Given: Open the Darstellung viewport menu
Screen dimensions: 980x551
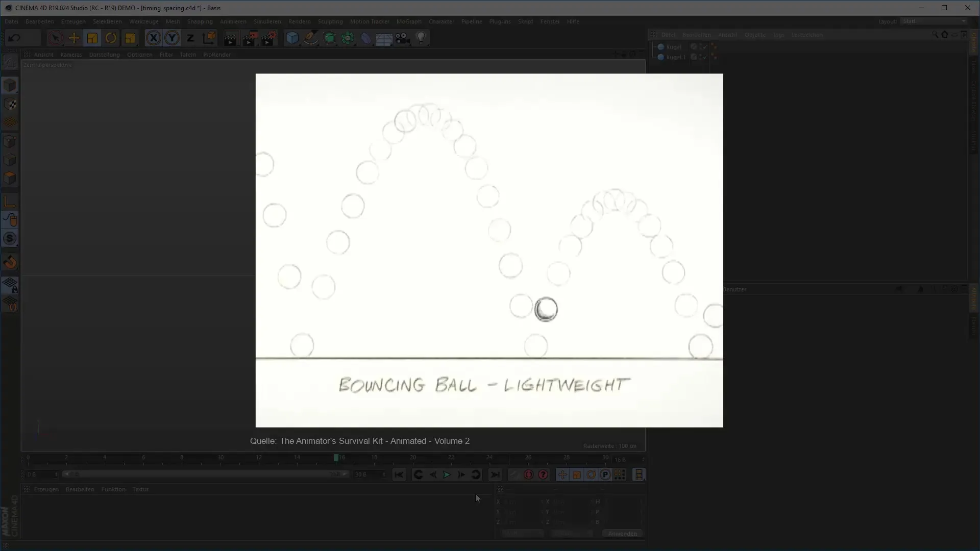Looking at the screenshot, I should (104, 55).
